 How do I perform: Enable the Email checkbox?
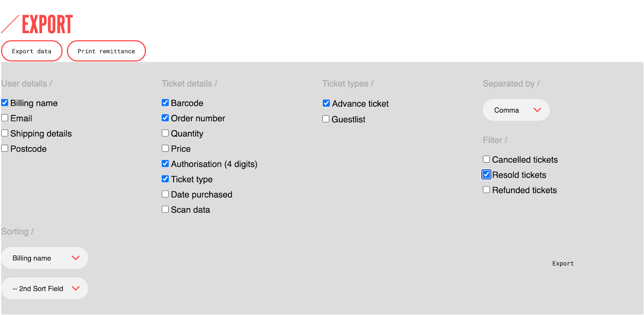tap(5, 118)
